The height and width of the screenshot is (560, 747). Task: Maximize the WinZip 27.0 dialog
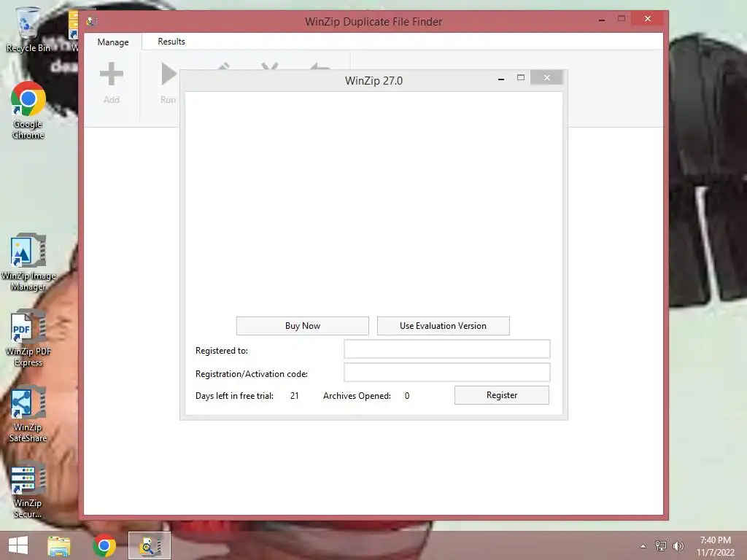521,77
